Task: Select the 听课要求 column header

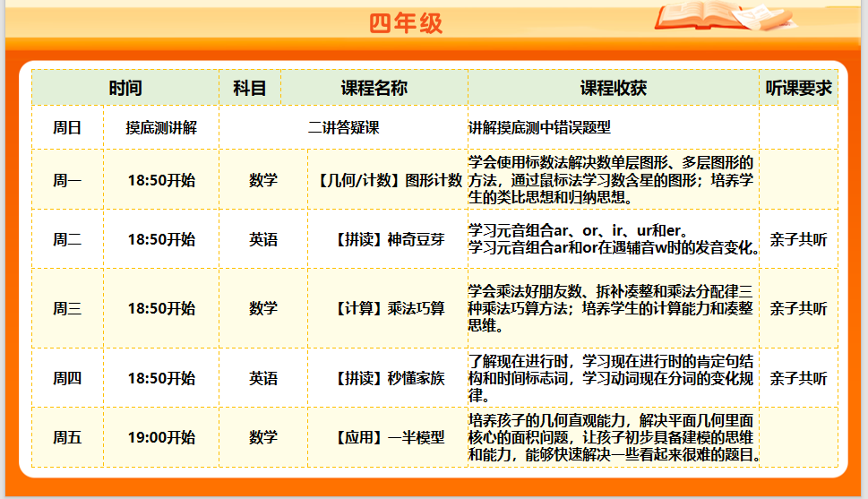Action: pos(798,88)
